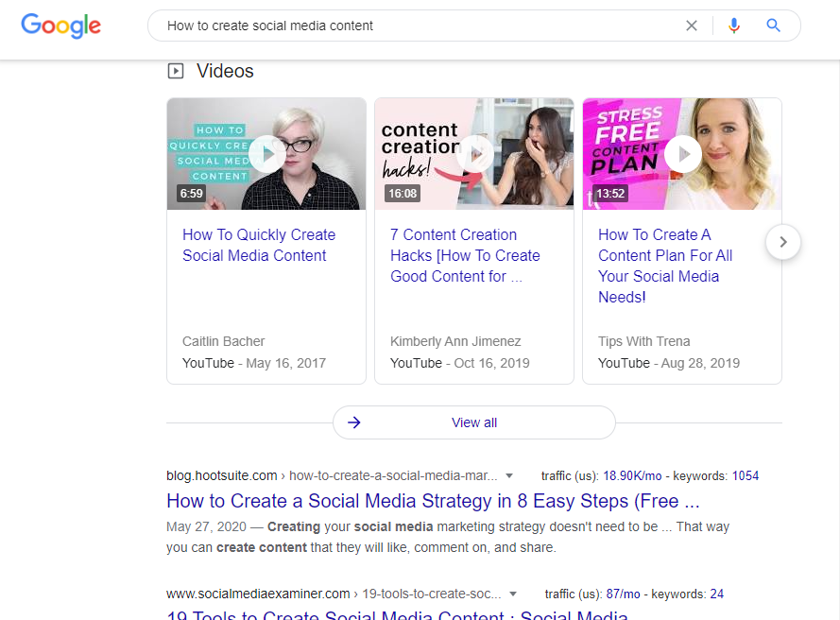Viewport: 840px width, 620px height.
Task: Click the Kimberly Ann Jimenez channel name
Action: coord(455,341)
